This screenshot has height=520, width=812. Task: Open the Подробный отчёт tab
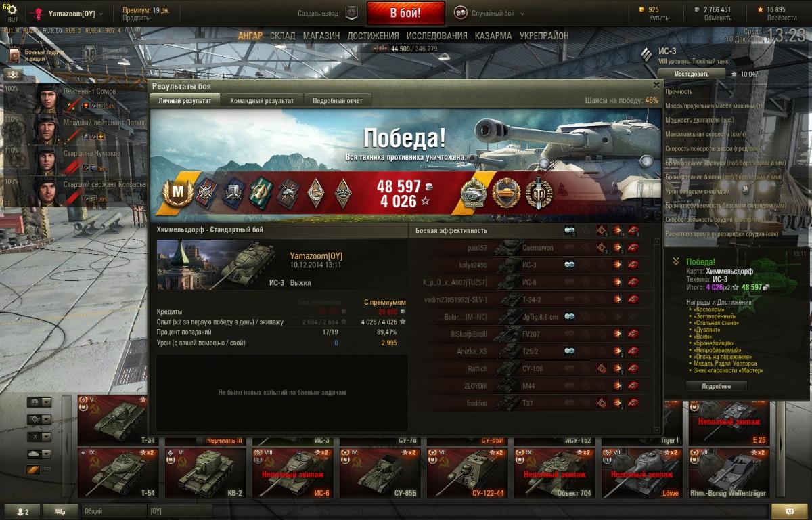pos(337,100)
